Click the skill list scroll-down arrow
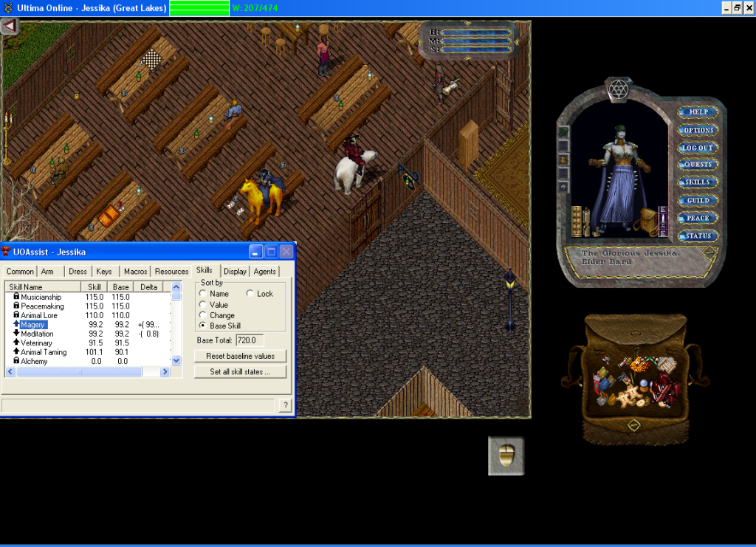Screen dimensions: 756x547 click(176, 360)
